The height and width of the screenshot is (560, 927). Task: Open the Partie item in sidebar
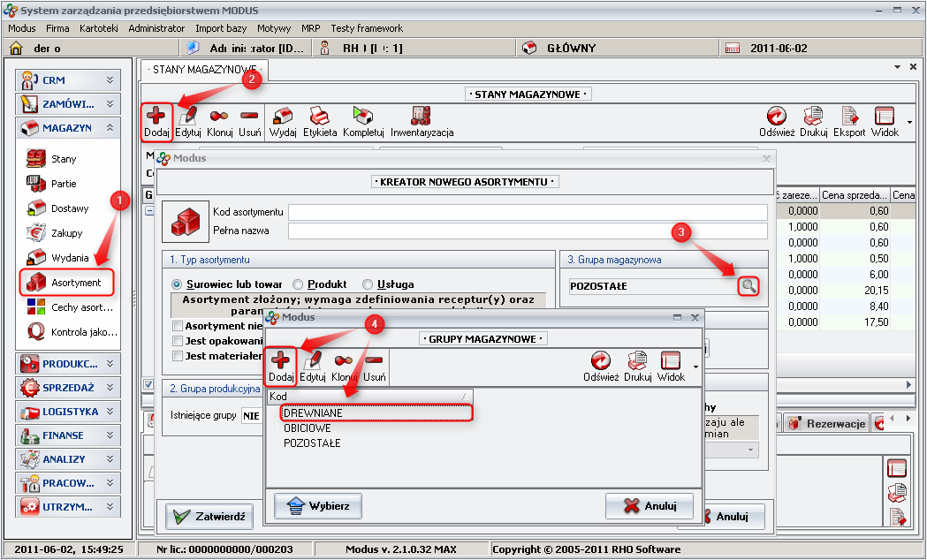(x=63, y=184)
